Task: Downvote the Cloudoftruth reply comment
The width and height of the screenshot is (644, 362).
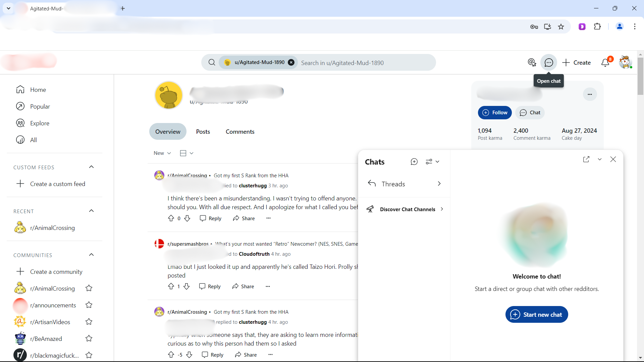Action: [x=187, y=287]
